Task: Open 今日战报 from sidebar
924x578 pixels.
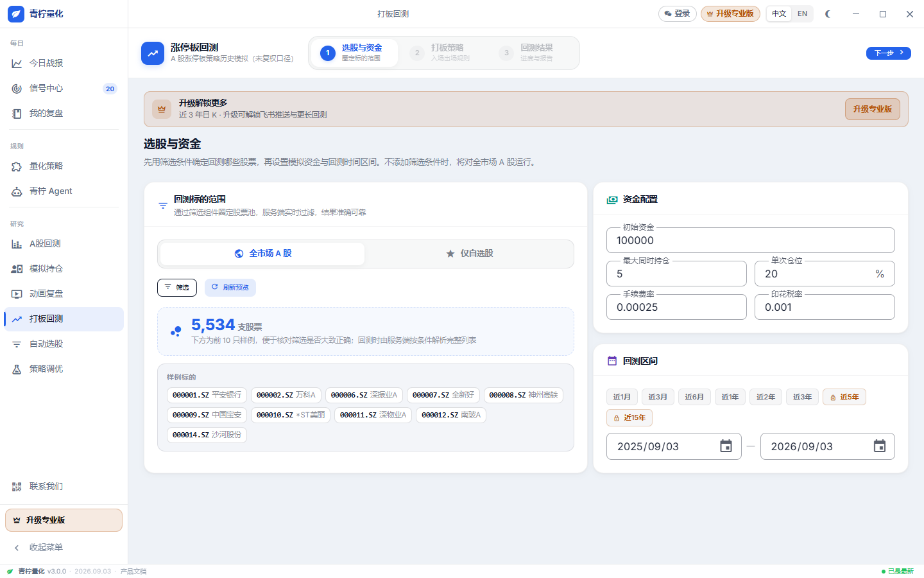Action: click(x=64, y=63)
